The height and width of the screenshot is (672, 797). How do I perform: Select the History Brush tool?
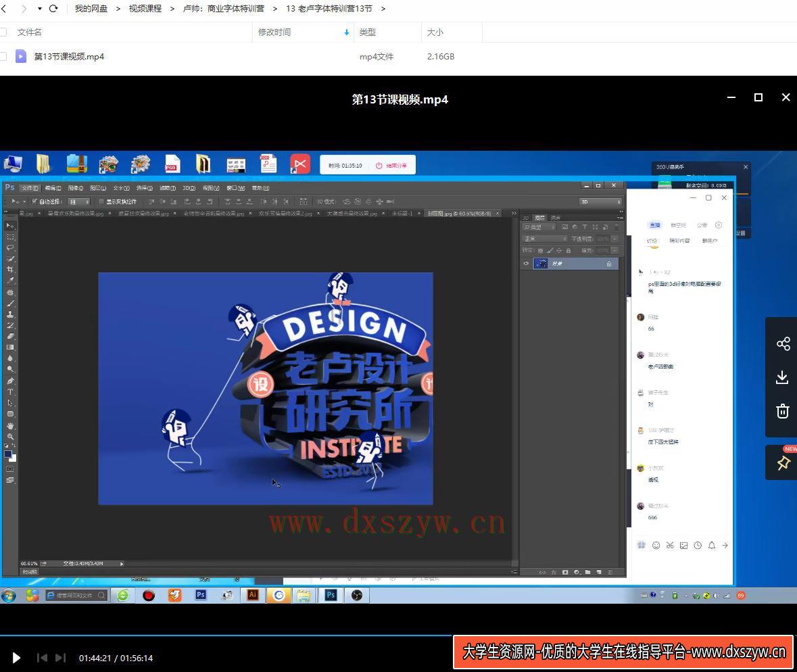10,325
